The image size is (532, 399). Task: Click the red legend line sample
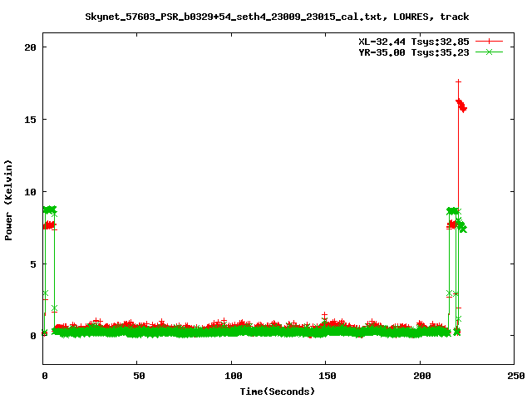point(490,41)
